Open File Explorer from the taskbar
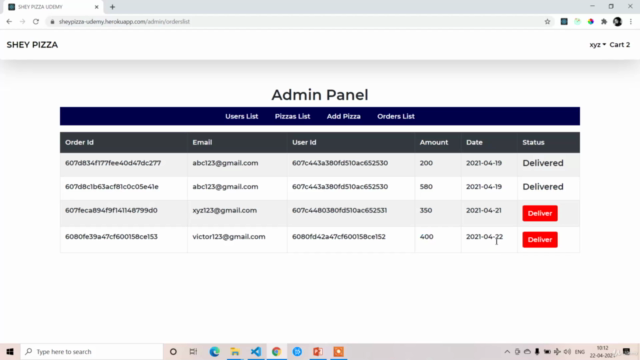 pyautogui.click(x=235, y=351)
